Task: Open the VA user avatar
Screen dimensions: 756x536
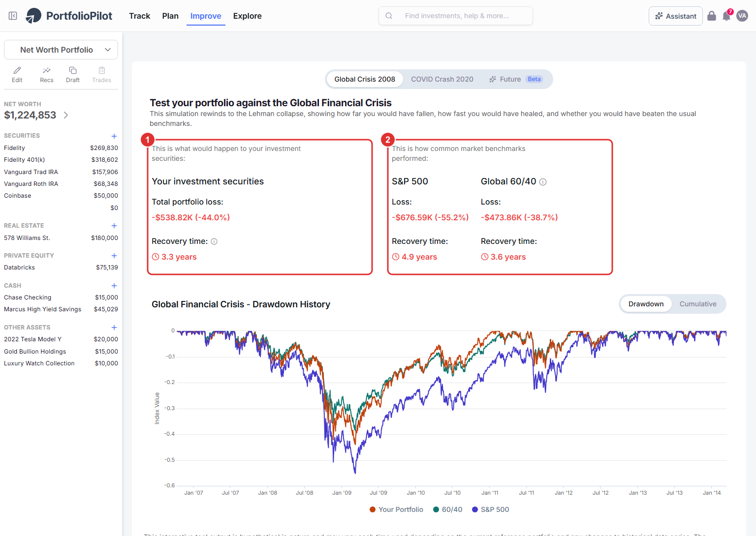Action: point(742,16)
